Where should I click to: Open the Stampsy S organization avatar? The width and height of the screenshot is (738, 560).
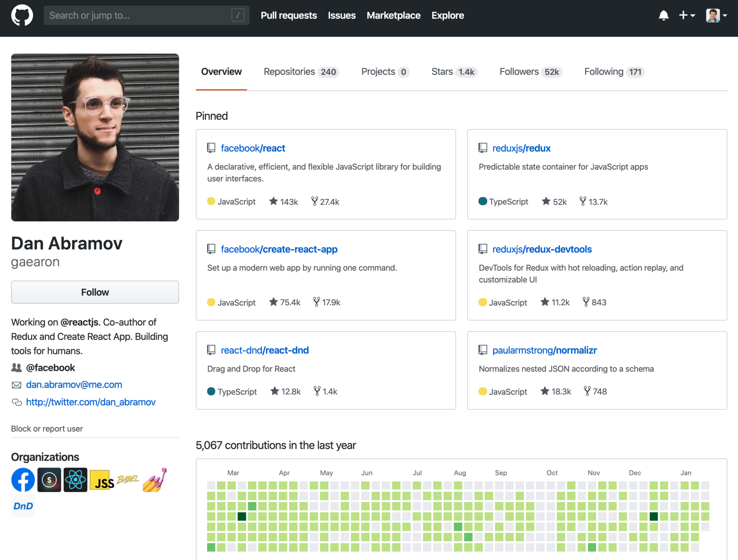pyautogui.click(x=49, y=480)
